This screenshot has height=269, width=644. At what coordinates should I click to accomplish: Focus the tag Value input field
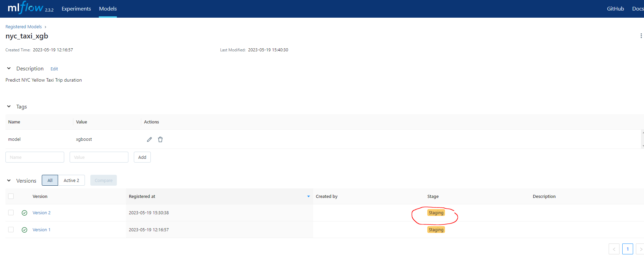point(99,157)
